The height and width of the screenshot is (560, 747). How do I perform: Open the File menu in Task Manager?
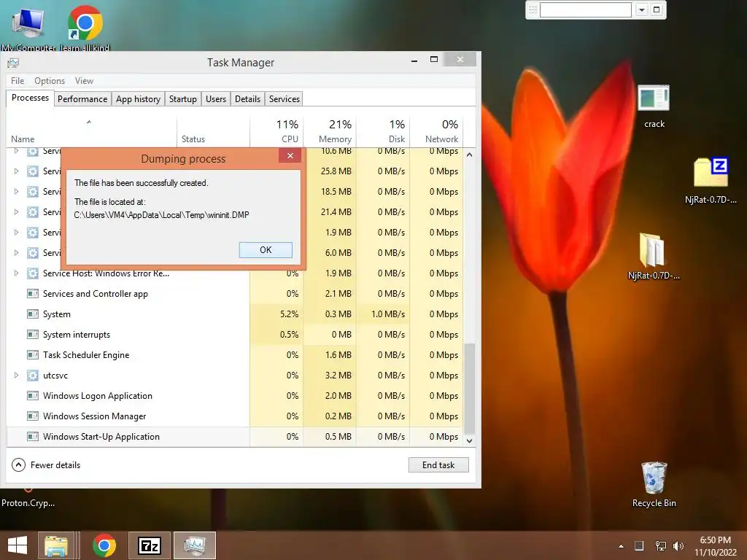tap(18, 81)
